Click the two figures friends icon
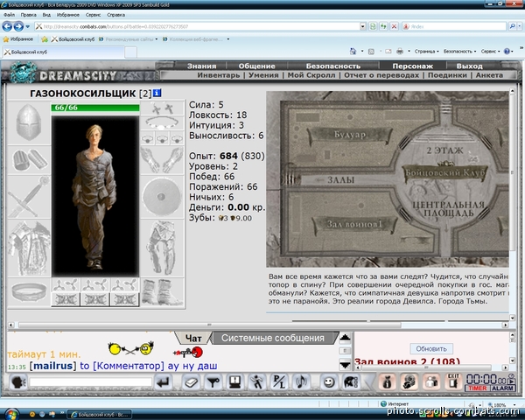 click(431, 382)
